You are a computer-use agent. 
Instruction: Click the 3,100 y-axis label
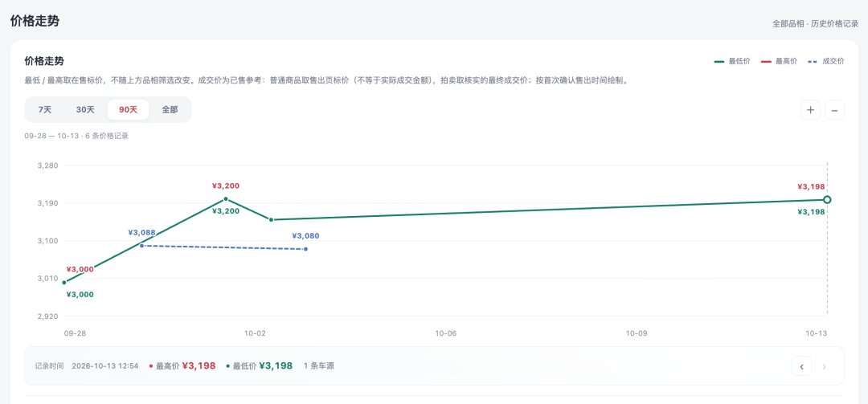[47, 241]
